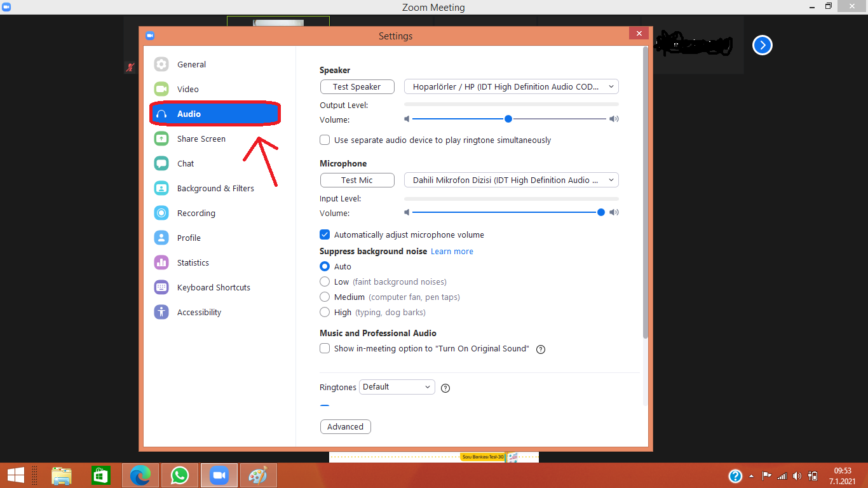Enable Show in-meeting Original Sound option

point(325,348)
